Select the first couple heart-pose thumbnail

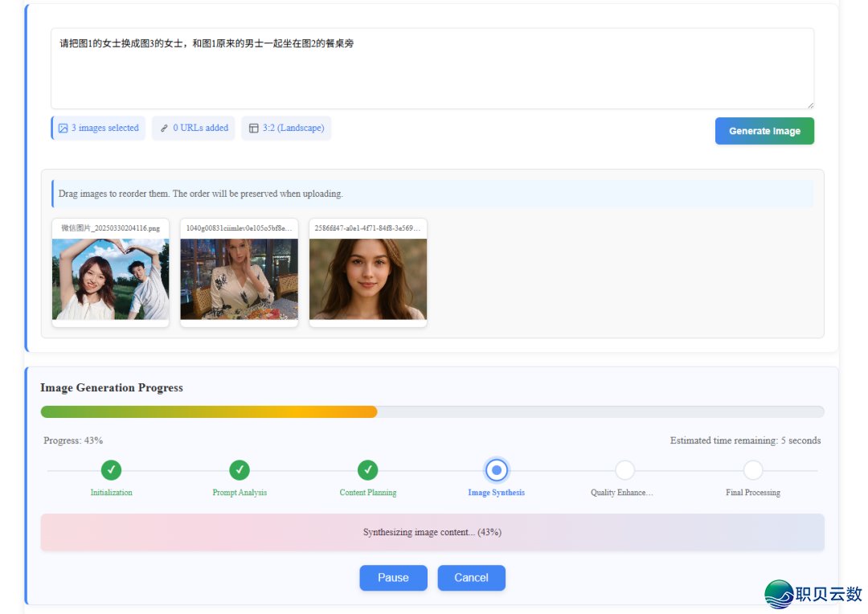pos(111,279)
